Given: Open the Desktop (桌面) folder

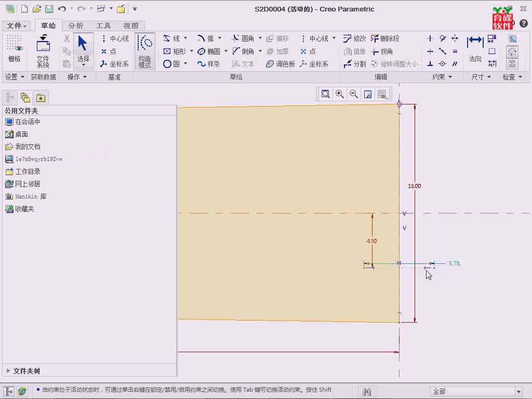Looking at the screenshot, I should (x=17, y=134).
